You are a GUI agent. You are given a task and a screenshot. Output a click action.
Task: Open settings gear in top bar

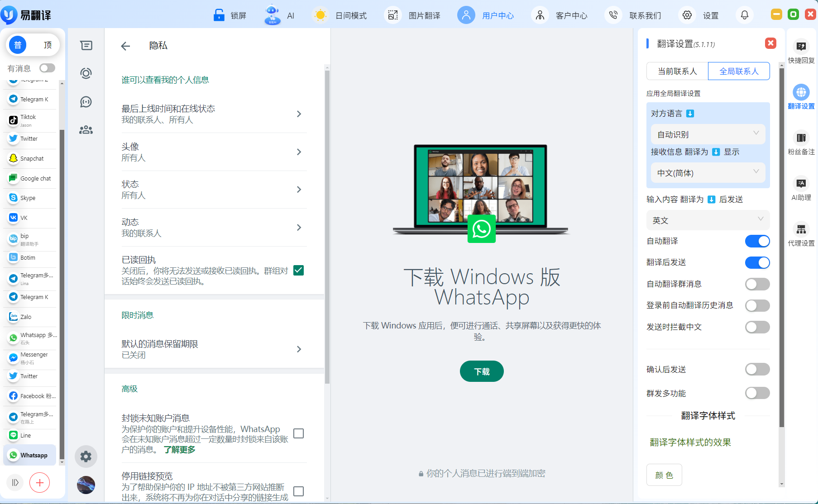(687, 15)
